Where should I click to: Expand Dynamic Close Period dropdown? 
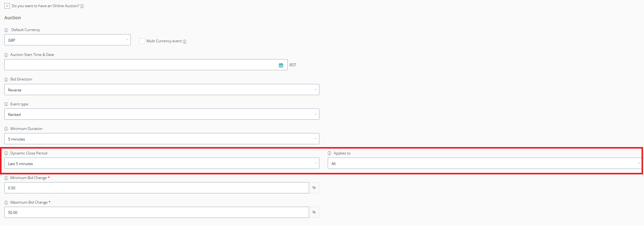(162, 163)
